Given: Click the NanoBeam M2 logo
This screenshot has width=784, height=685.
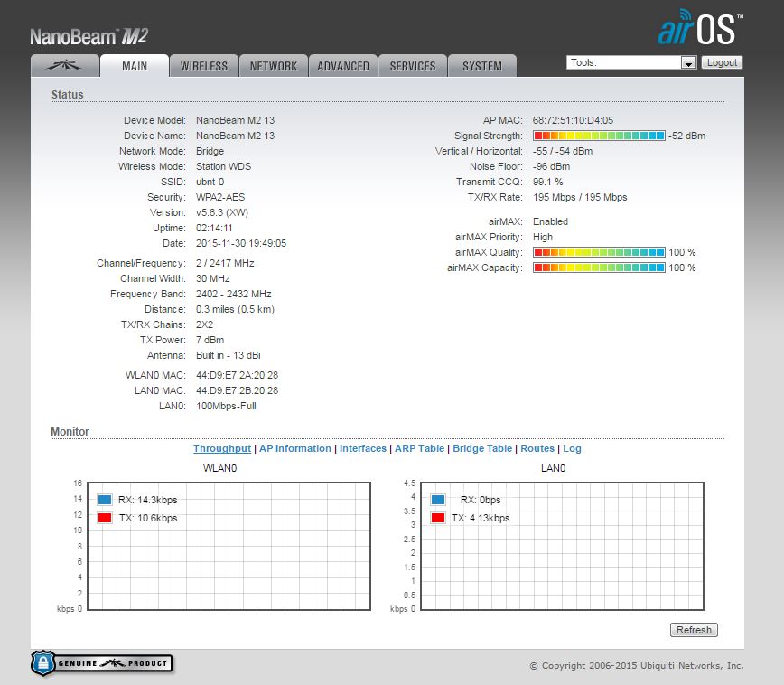Looking at the screenshot, I should coord(89,36).
